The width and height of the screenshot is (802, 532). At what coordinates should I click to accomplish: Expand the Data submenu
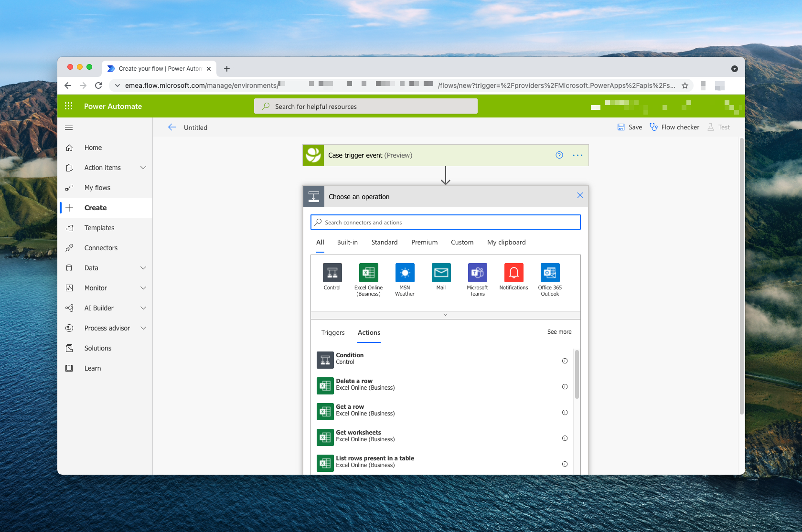click(x=143, y=268)
